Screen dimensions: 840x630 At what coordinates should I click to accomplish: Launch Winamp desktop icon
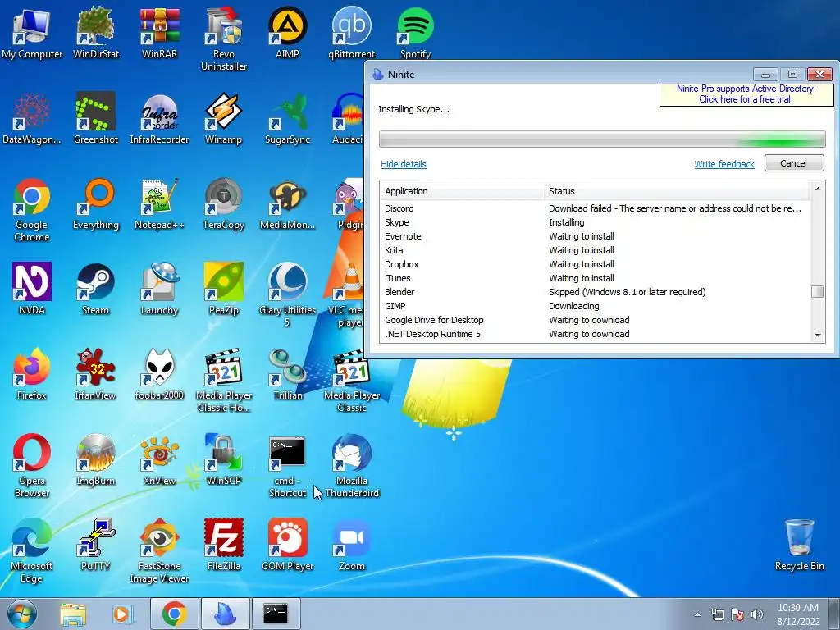pos(223,118)
